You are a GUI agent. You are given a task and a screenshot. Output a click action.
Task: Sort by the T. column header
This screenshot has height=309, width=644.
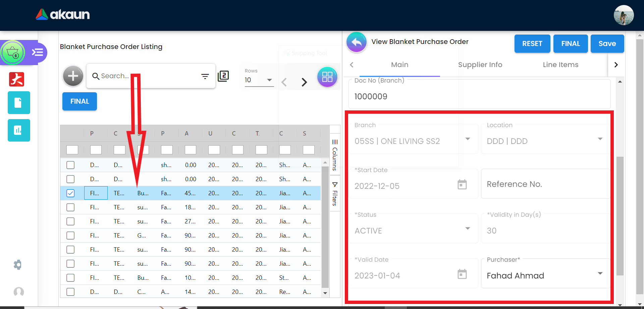click(258, 134)
